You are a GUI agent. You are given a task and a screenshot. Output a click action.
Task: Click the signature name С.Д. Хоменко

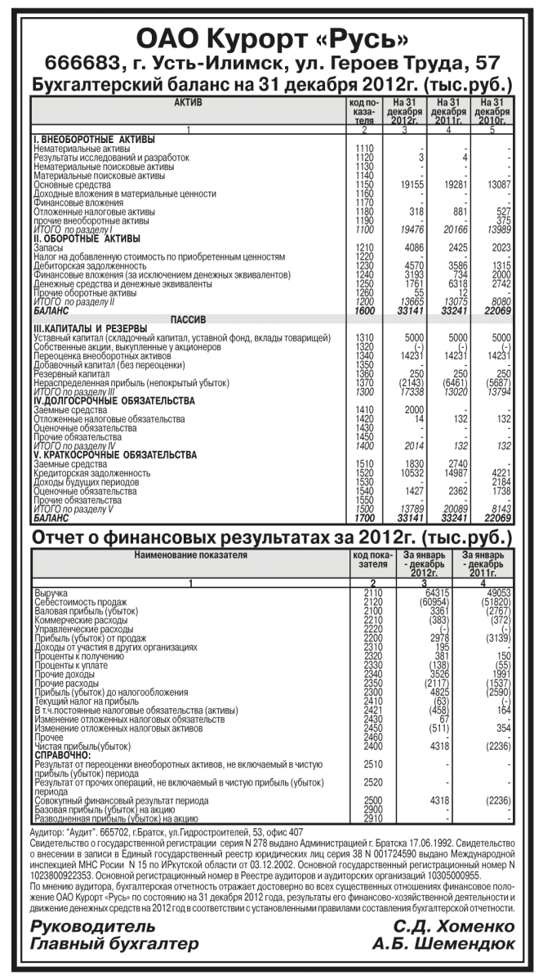[x=453, y=928]
